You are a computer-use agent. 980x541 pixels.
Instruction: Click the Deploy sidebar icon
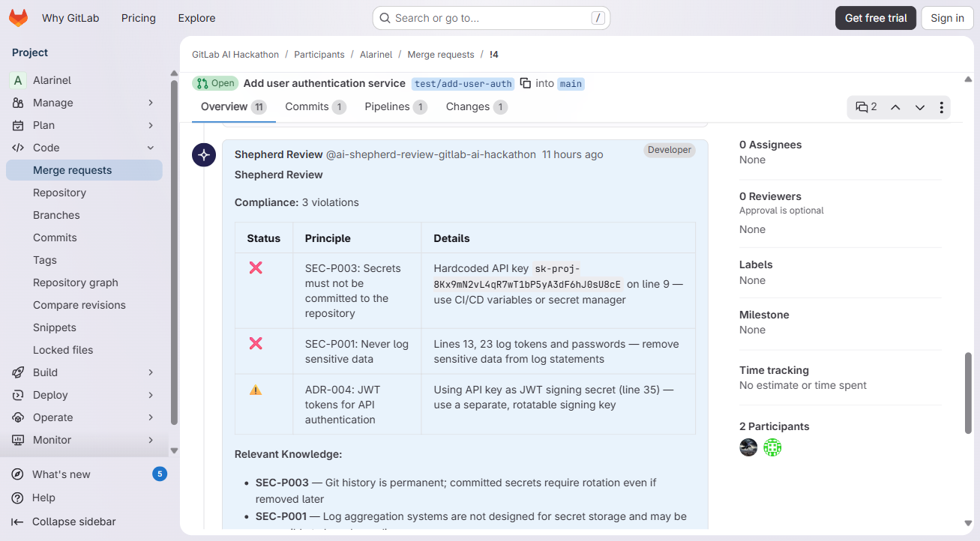[x=18, y=395]
